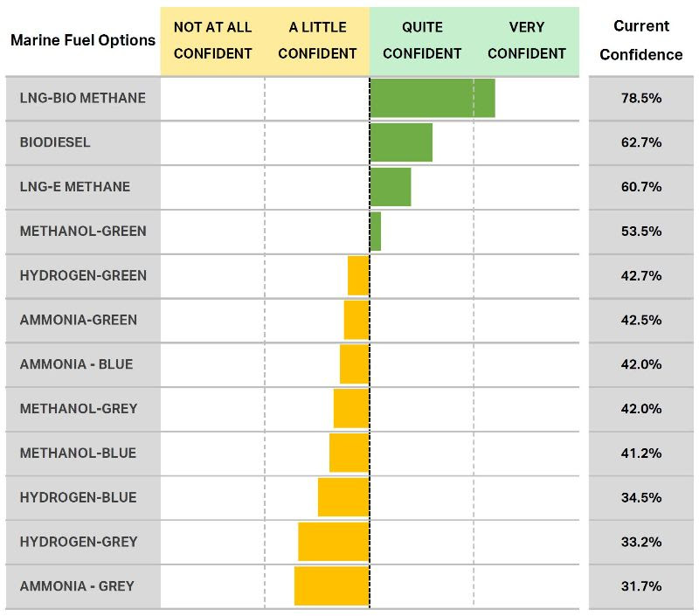This screenshot has width=699, height=616.
Task: Select the METHANOL-BLUE row label
Action: (x=78, y=453)
